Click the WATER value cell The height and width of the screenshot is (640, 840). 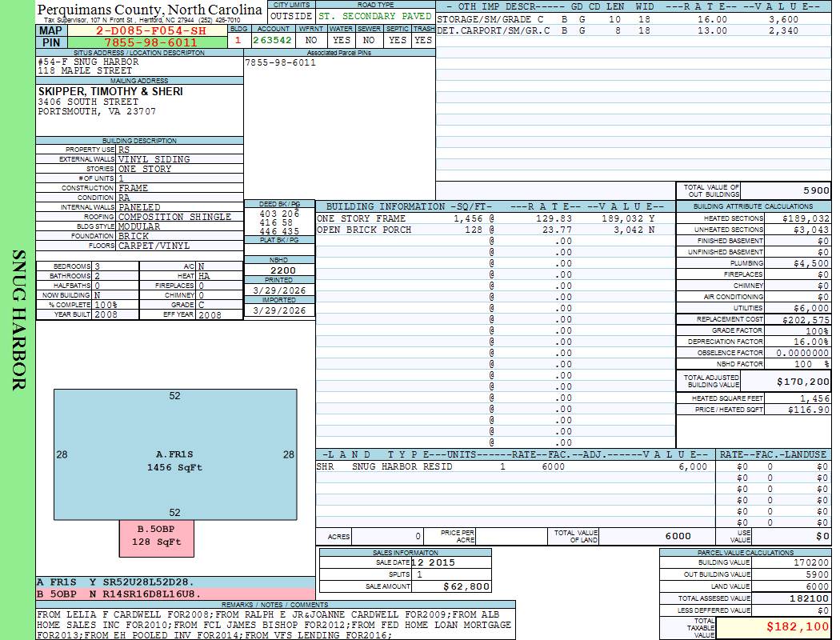(342, 39)
